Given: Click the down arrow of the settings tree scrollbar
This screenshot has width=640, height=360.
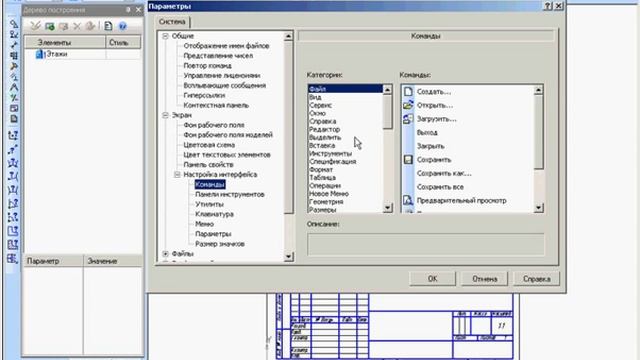Looking at the screenshot, I should pos(288,256).
